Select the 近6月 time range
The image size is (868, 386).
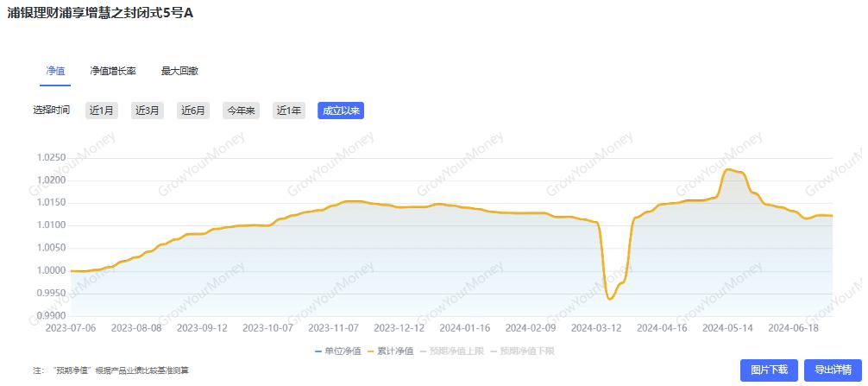point(194,111)
